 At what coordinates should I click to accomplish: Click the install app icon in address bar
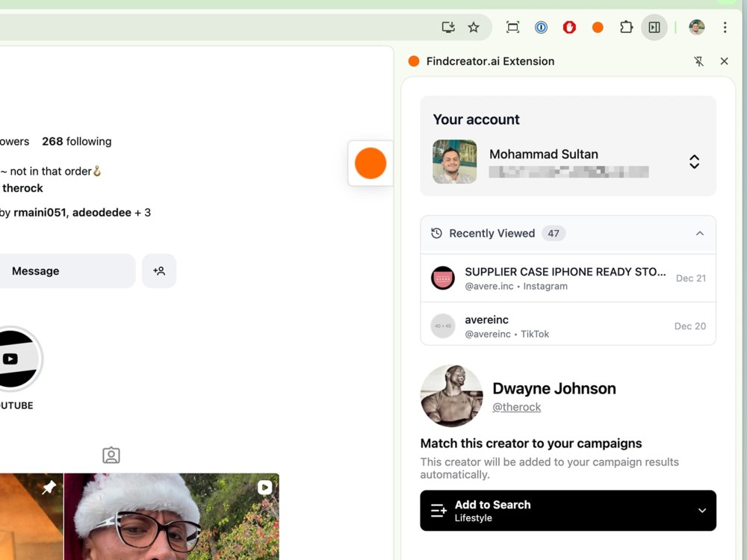[447, 27]
